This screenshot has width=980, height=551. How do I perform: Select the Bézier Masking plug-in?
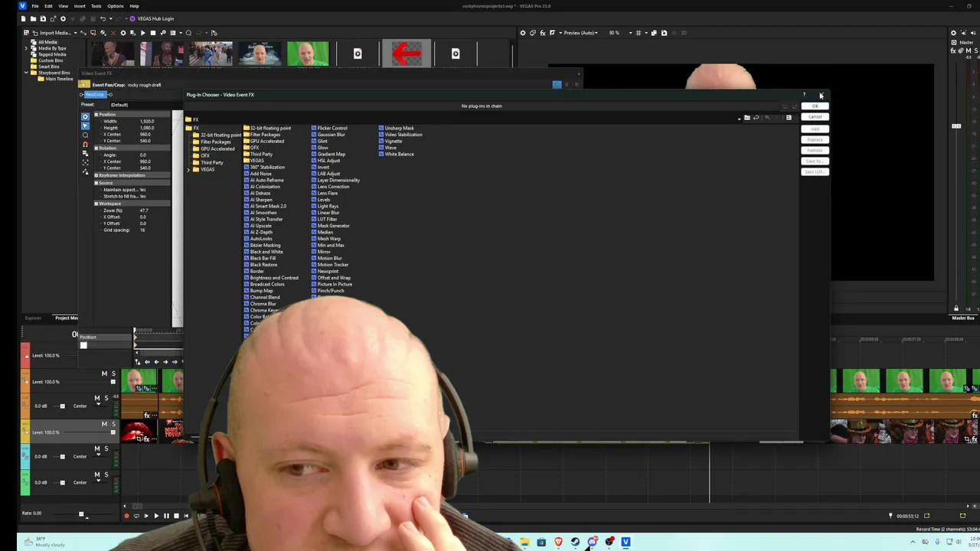[263, 245]
